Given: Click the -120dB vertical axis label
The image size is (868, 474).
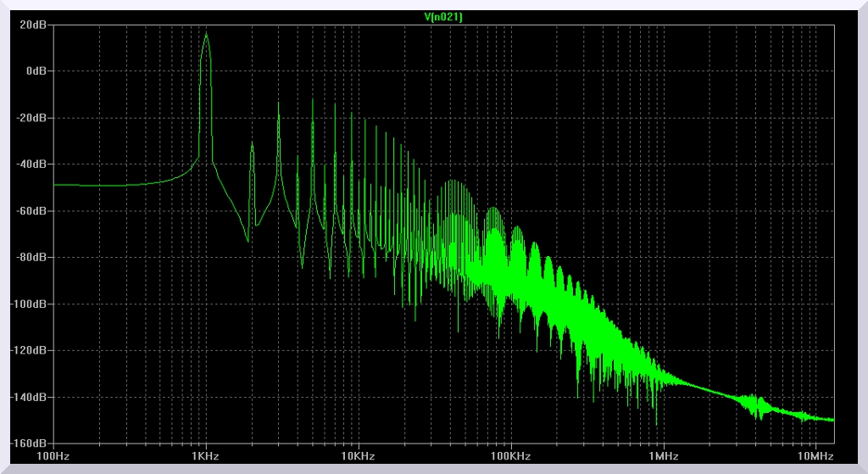Looking at the screenshot, I should 31,350.
